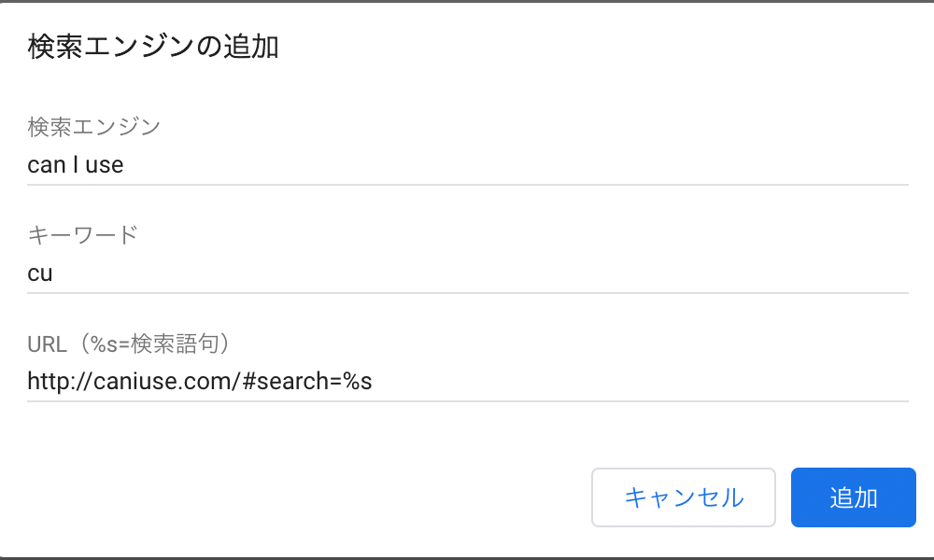Focus the キーワード input field
The width and height of the screenshot is (934, 560).
467,273
